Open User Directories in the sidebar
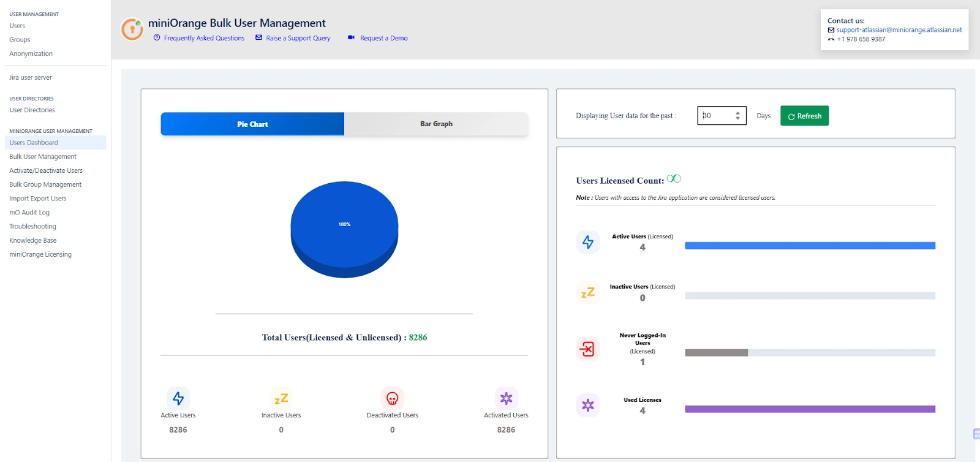The image size is (980, 462). (x=32, y=110)
